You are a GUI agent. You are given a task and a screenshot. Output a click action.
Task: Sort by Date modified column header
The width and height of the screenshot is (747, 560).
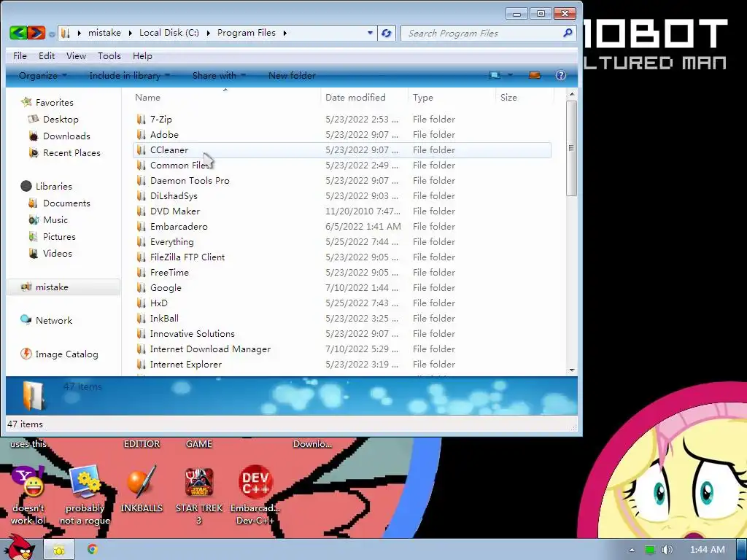point(355,98)
